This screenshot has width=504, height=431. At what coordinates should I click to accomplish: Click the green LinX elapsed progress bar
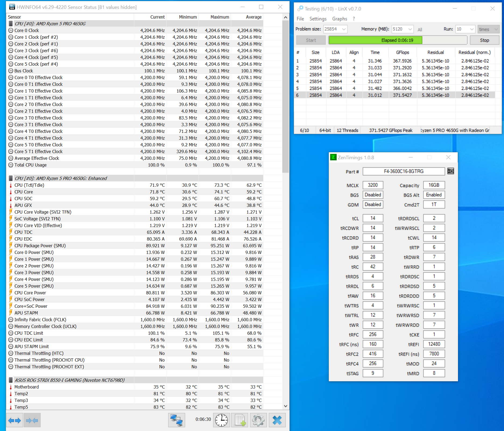[375, 40]
